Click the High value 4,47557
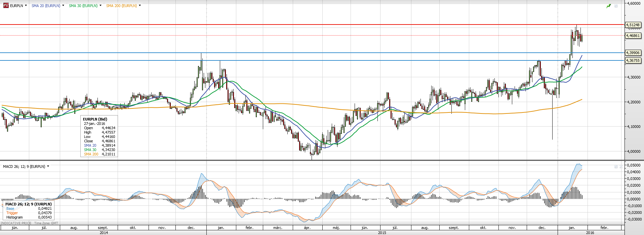The width and height of the screenshot is (644, 235). point(109,132)
